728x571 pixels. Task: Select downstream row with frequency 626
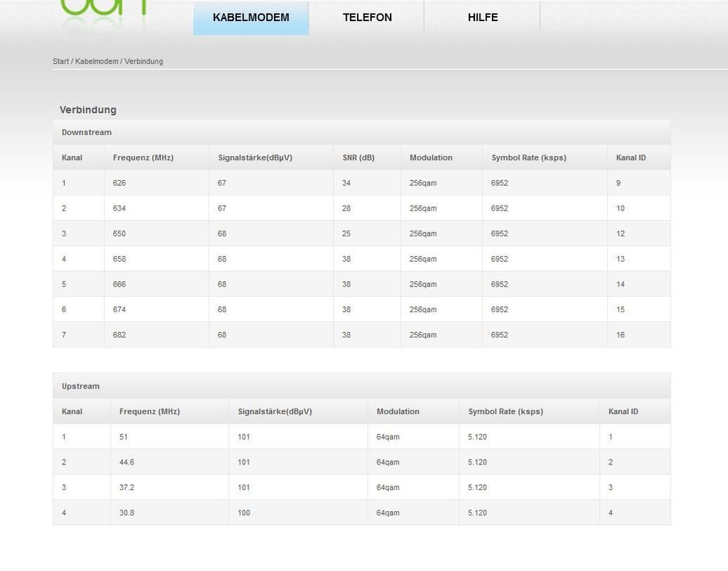(x=361, y=183)
